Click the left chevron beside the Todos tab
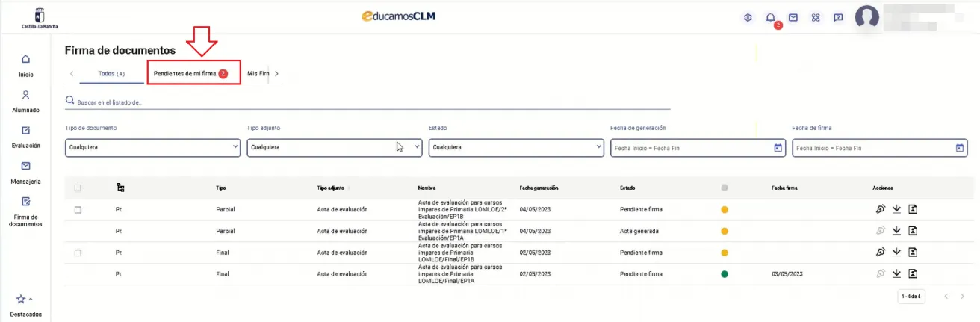The width and height of the screenshot is (980, 322). pos(71,74)
